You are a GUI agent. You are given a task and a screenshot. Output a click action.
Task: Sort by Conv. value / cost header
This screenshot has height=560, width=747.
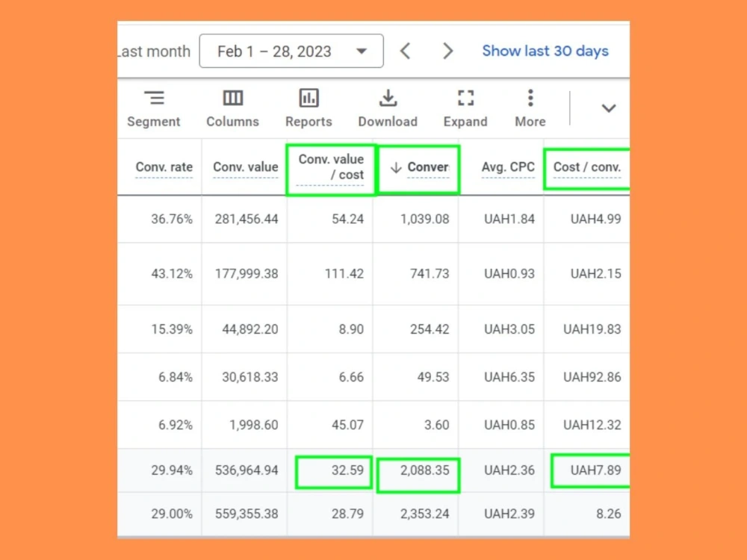(331, 167)
